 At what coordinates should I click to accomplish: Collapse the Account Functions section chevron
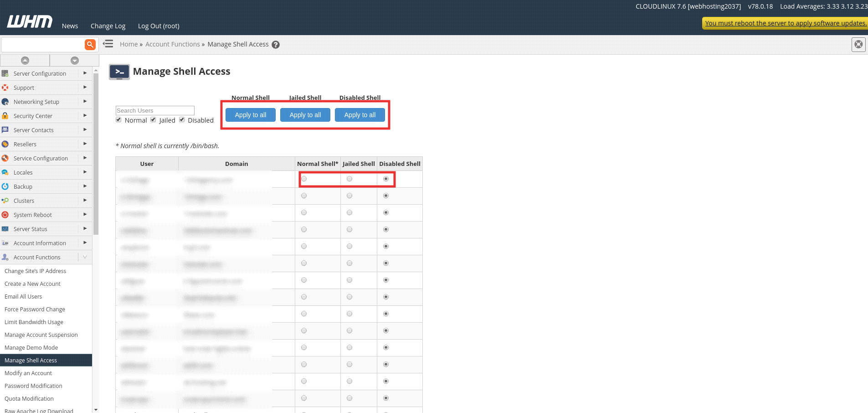85,257
